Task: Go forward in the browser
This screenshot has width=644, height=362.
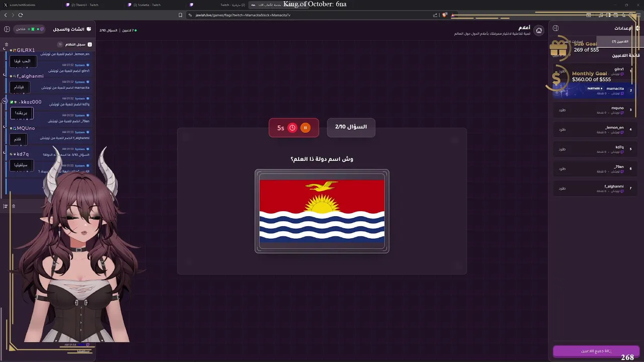Action: point(13,15)
